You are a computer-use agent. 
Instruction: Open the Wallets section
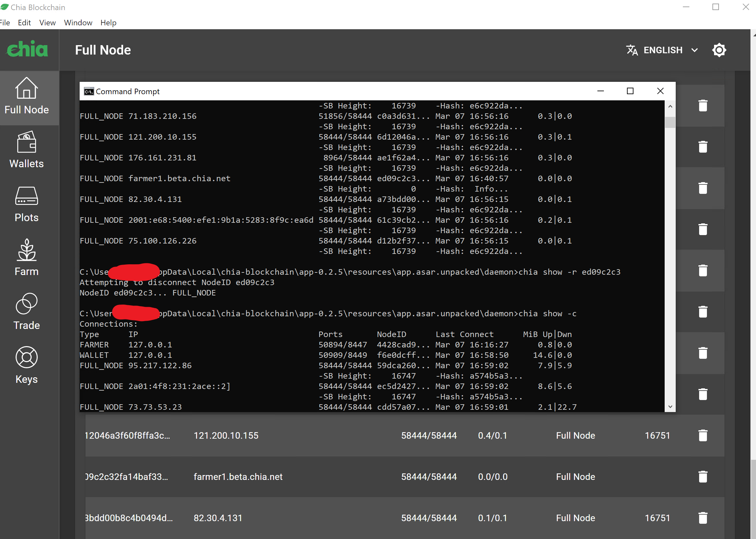[x=27, y=150]
